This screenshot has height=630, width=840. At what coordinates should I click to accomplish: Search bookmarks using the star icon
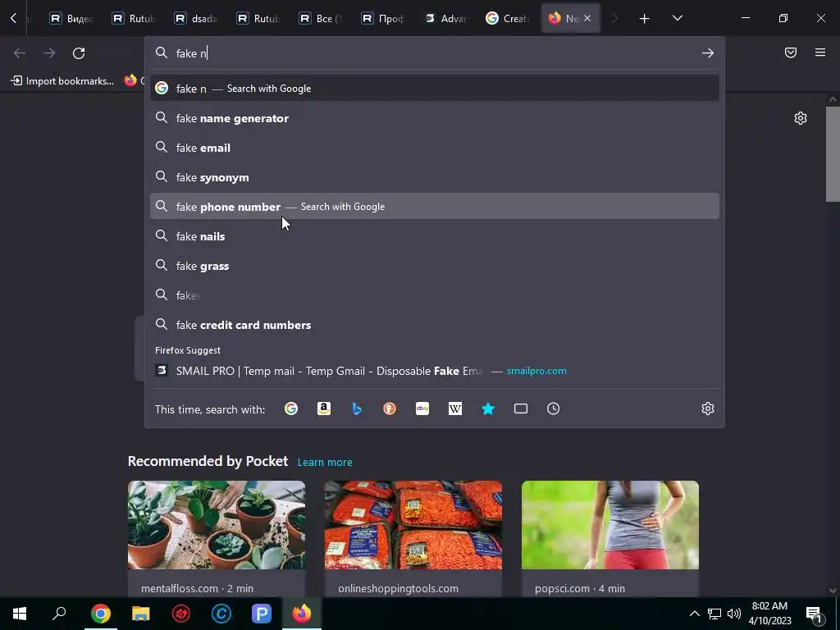(x=488, y=409)
